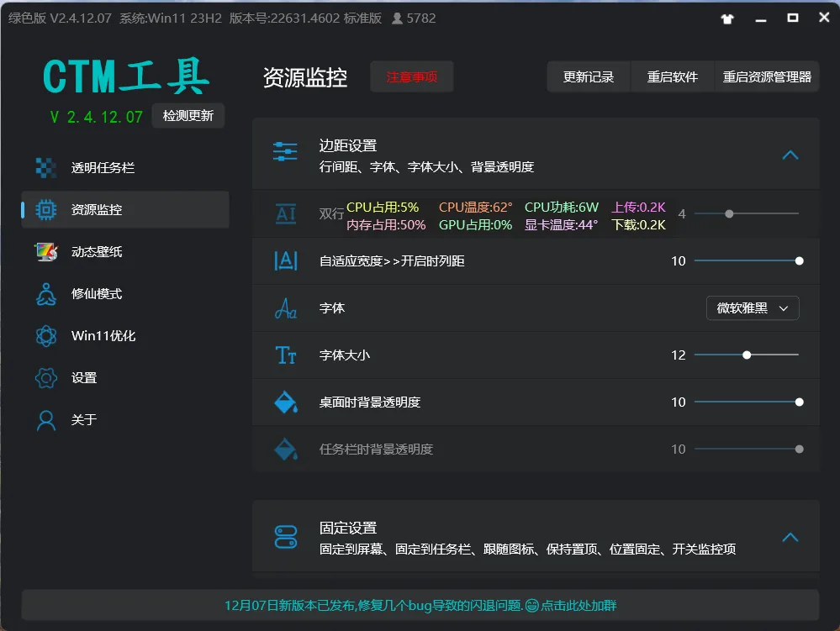Click the Win11优化 atom icon
Image resolution: width=840 pixels, height=631 pixels.
click(x=46, y=335)
